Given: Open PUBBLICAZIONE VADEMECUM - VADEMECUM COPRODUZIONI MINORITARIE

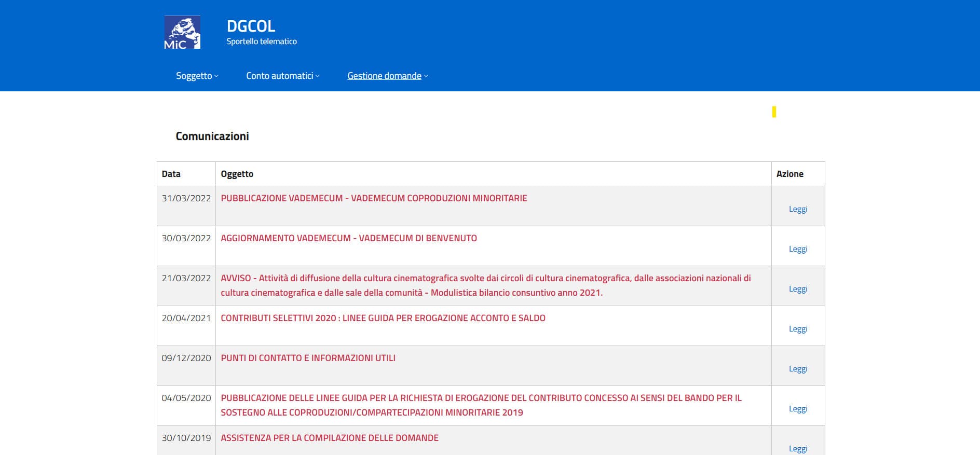Looking at the screenshot, I should click(374, 198).
